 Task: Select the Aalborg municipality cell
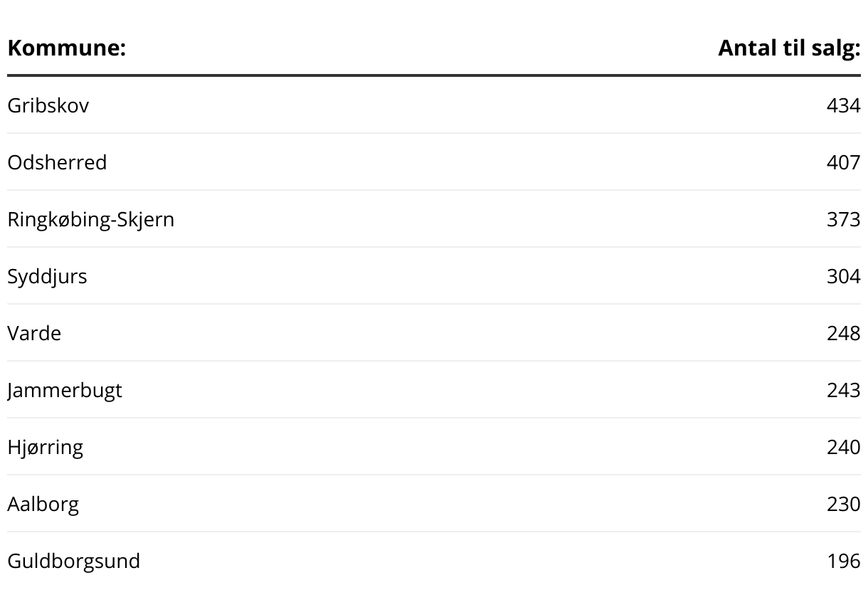(43, 504)
